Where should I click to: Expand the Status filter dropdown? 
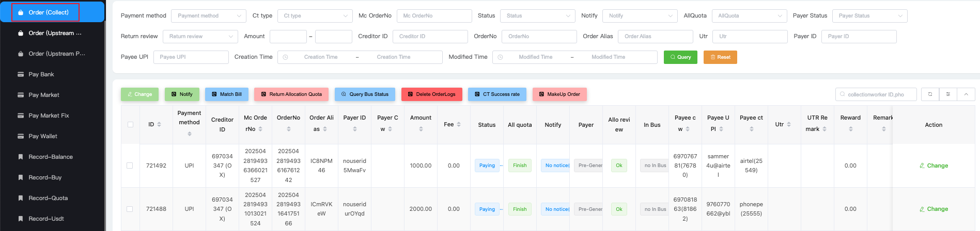click(x=537, y=16)
